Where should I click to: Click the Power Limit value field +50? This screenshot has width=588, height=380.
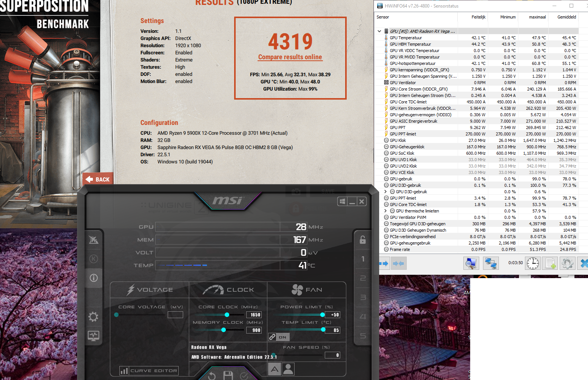point(333,315)
